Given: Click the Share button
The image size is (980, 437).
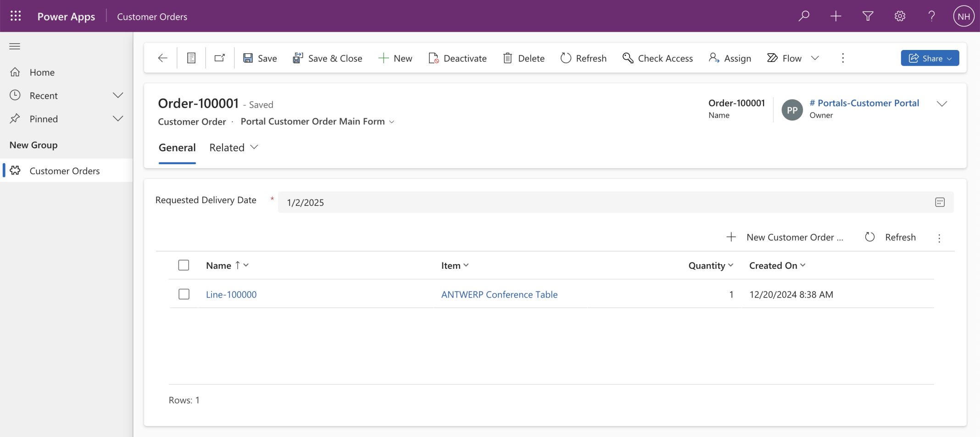Looking at the screenshot, I should (930, 58).
